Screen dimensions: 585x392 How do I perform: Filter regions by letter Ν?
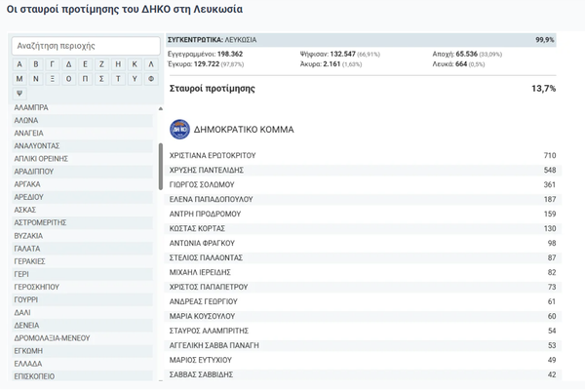coord(36,79)
